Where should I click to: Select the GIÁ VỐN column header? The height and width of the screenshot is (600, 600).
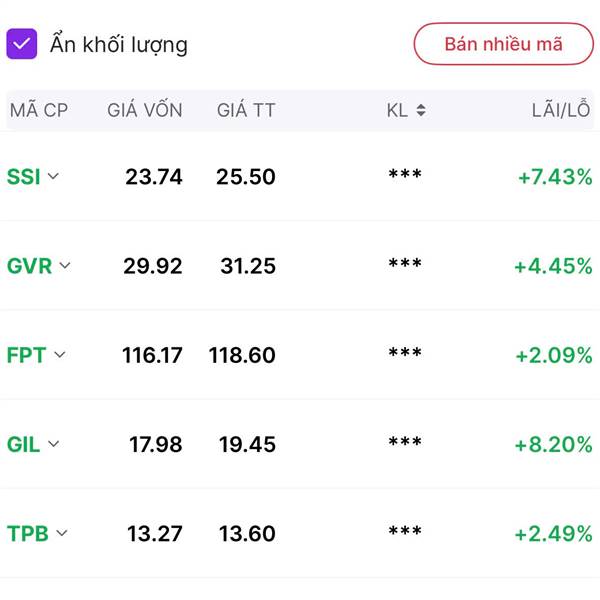point(145,110)
